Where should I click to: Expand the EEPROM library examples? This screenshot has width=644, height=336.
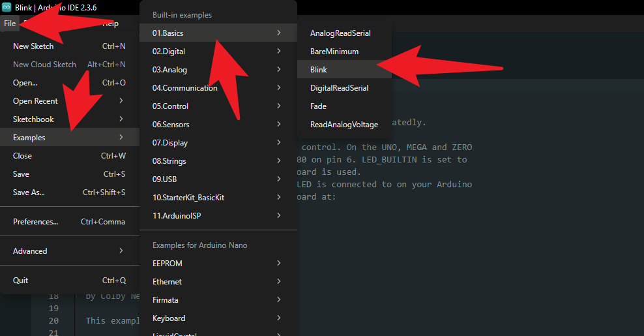[218, 263]
